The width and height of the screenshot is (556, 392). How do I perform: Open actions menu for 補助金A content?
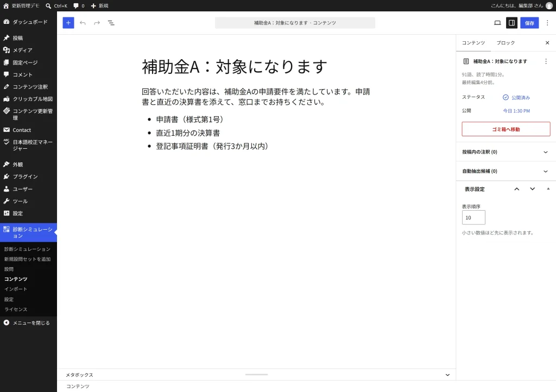point(546,61)
